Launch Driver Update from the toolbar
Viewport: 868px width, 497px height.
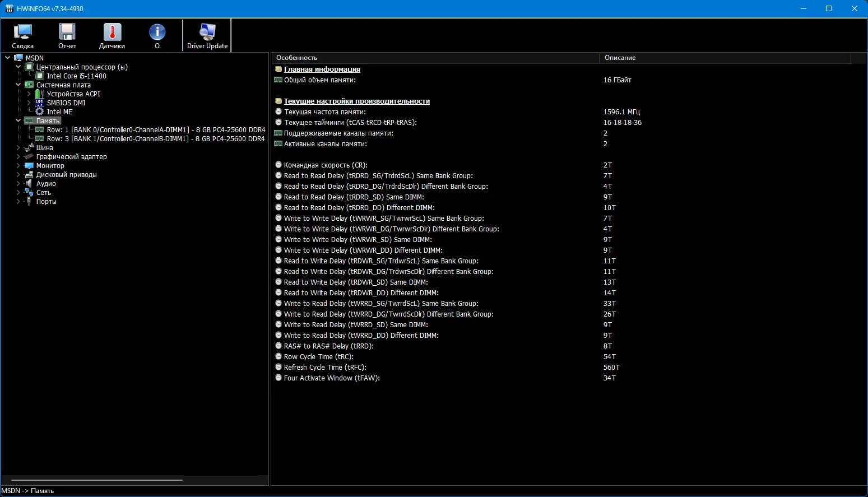207,36
